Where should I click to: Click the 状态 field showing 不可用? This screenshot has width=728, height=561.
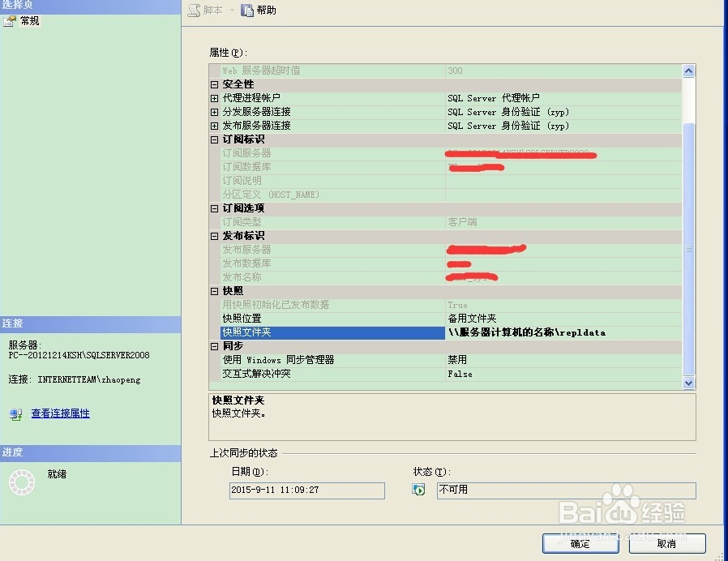click(567, 490)
